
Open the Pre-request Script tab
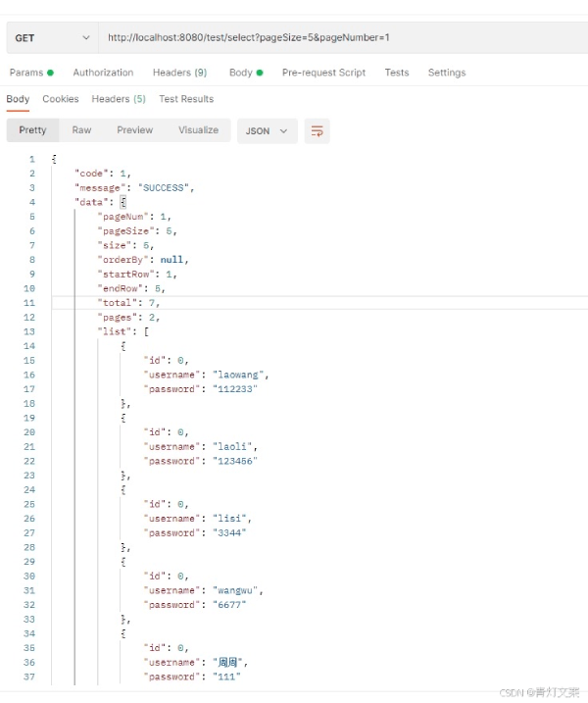pos(323,73)
